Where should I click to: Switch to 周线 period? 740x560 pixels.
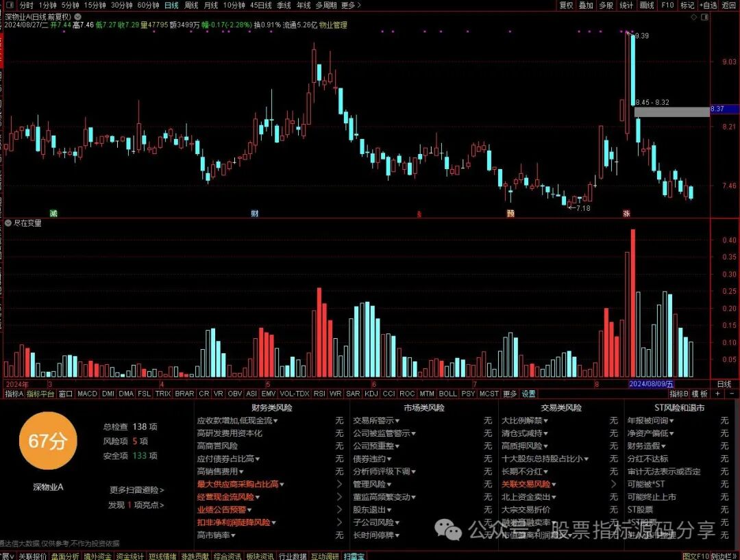click(x=191, y=5)
